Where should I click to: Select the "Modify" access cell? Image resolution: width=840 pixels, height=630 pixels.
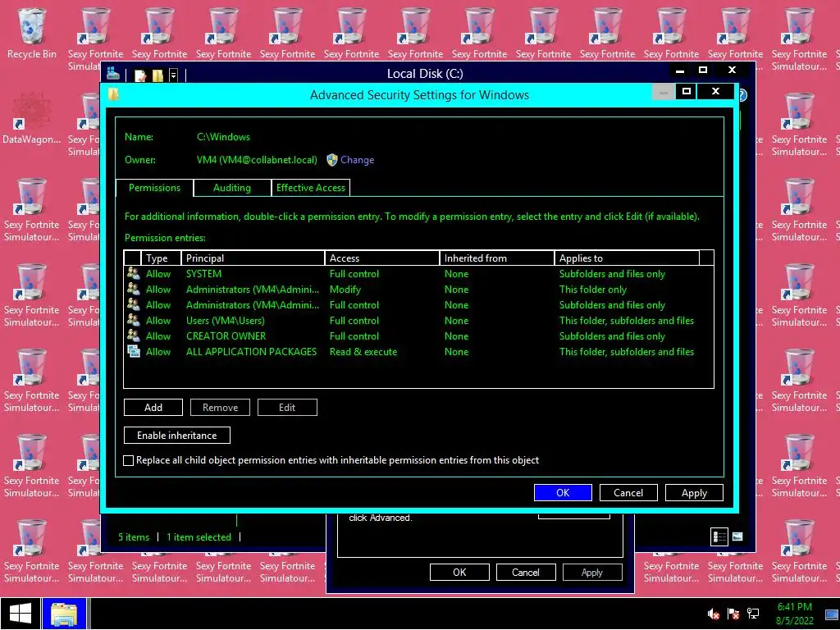pyautogui.click(x=345, y=290)
